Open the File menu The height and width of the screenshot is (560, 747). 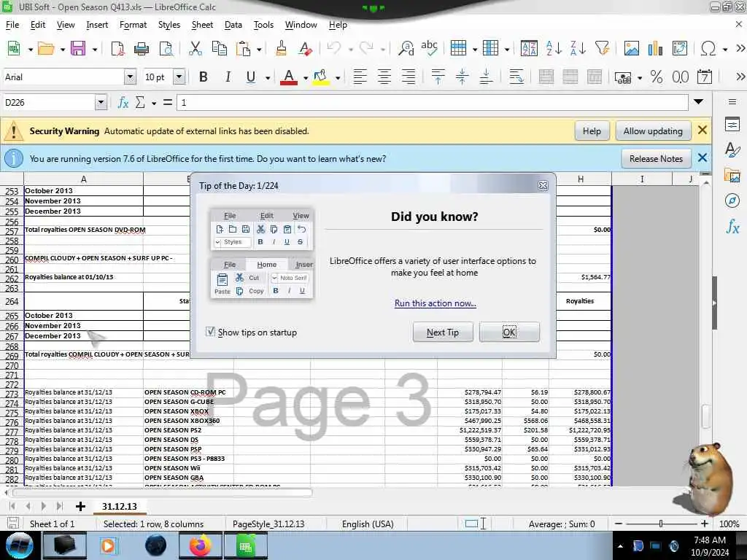click(12, 25)
